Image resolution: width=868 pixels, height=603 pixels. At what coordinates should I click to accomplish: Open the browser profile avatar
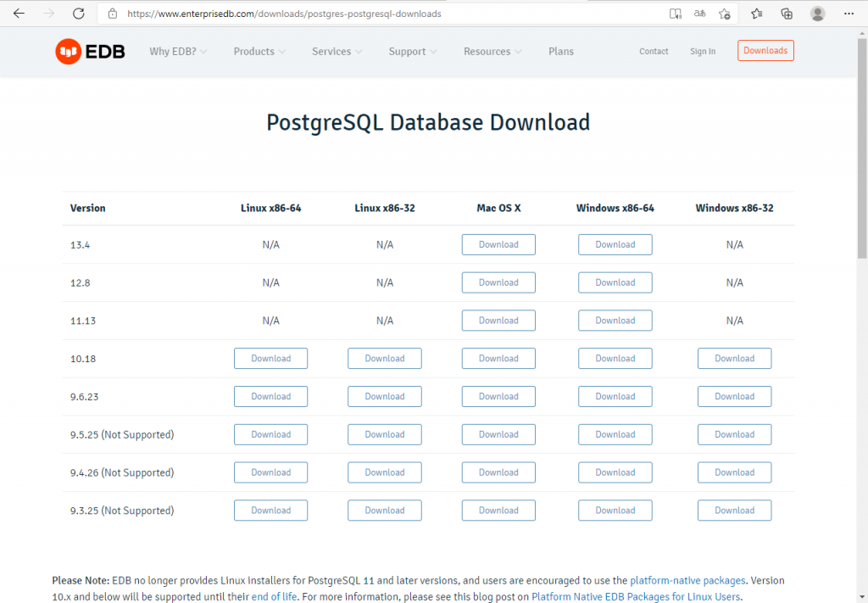point(818,14)
